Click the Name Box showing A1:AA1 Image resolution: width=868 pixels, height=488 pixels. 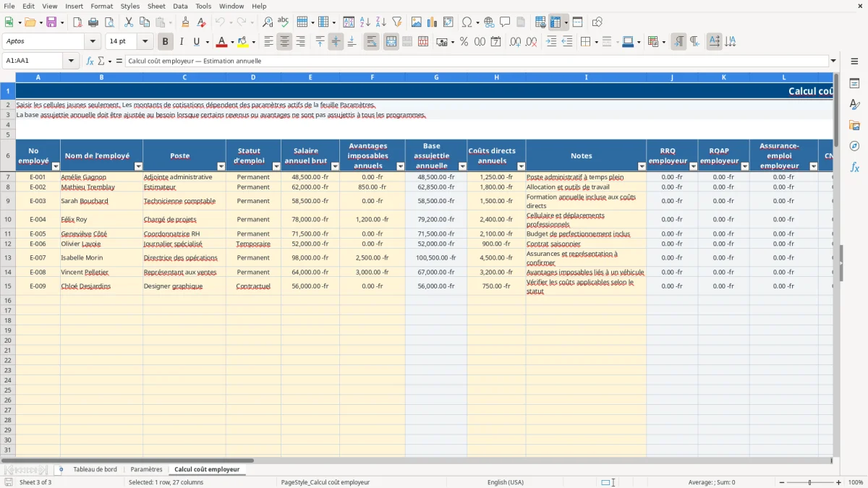coord(33,61)
